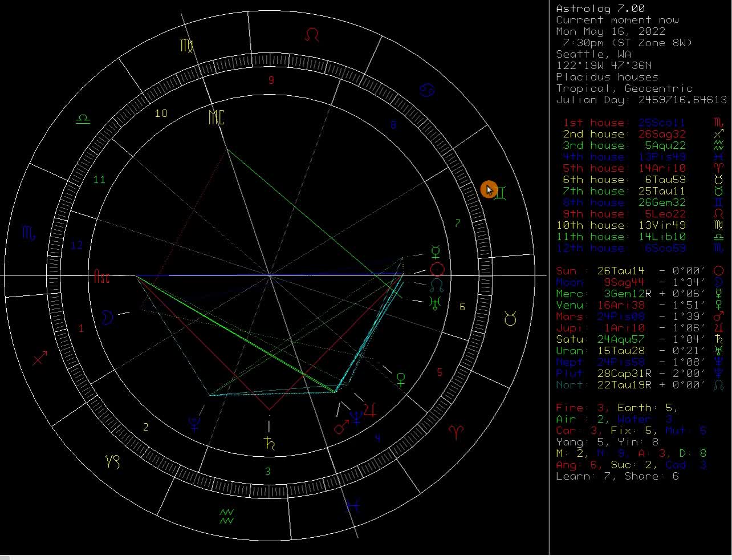Click the time '7:30pm (ST Zone 8W)'
Image resolution: width=732 pixels, height=560 pixels.
point(627,43)
